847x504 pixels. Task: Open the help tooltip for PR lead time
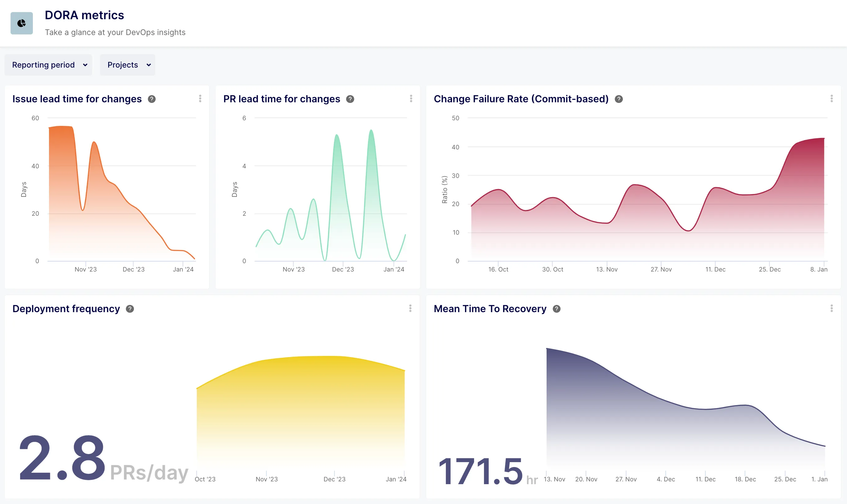point(350,99)
